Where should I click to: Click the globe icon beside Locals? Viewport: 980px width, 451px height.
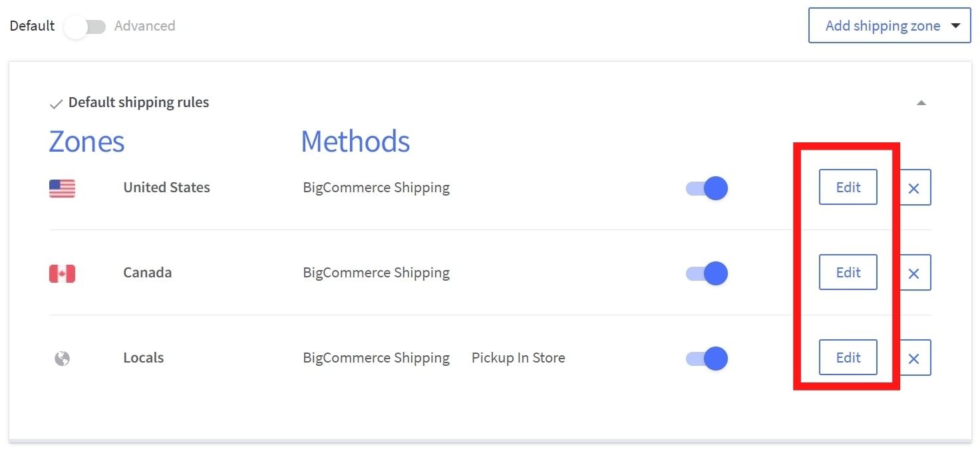point(62,359)
